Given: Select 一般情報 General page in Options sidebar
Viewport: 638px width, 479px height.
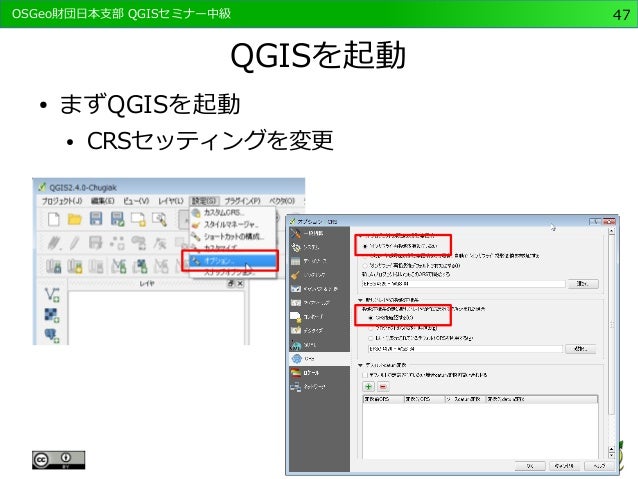Looking at the screenshot, I should [319, 234].
